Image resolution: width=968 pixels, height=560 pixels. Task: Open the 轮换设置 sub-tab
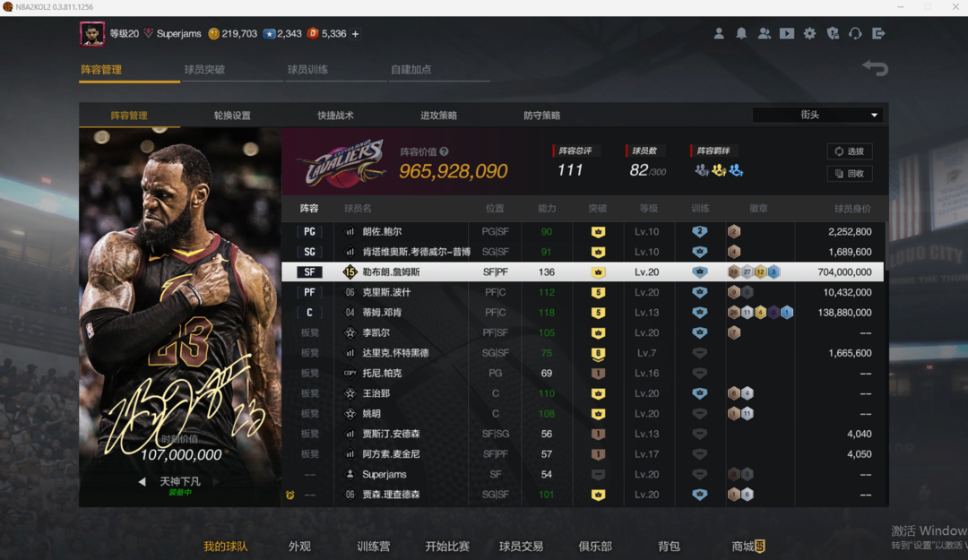click(x=232, y=116)
